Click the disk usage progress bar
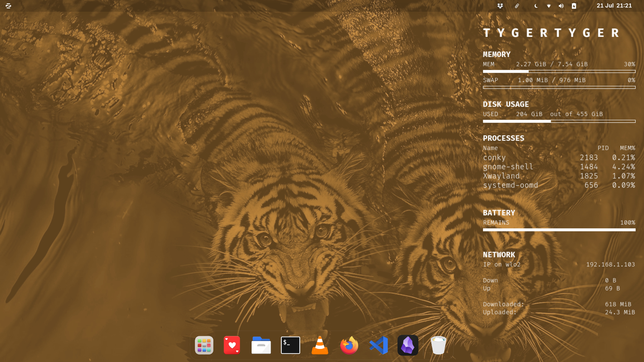This screenshot has height=362, width=644. point(559,121)
